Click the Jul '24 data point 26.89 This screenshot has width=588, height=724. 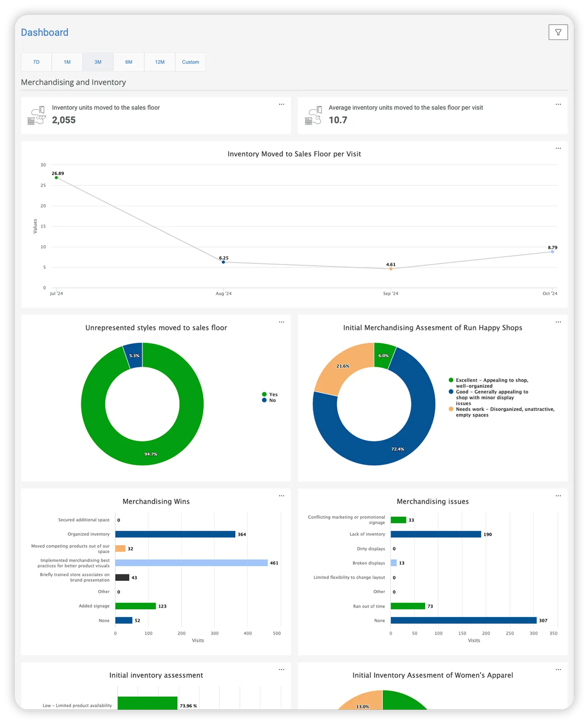coord(56,177)
